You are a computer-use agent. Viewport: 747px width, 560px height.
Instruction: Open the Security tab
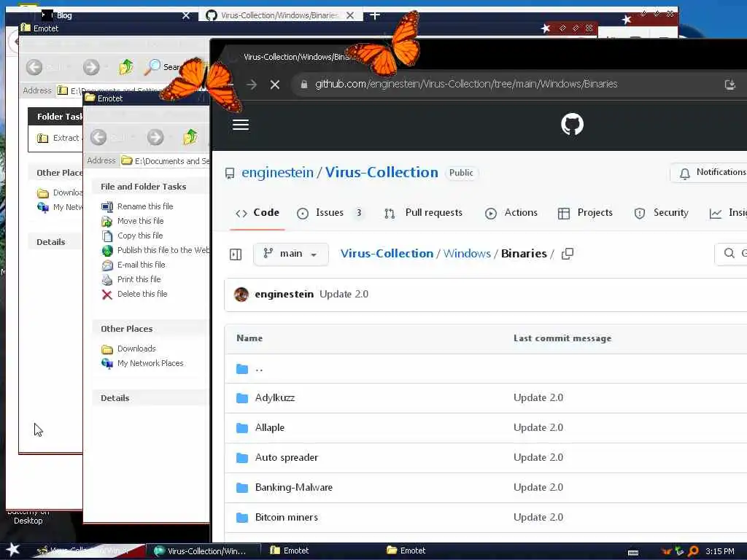click(661, 213)
